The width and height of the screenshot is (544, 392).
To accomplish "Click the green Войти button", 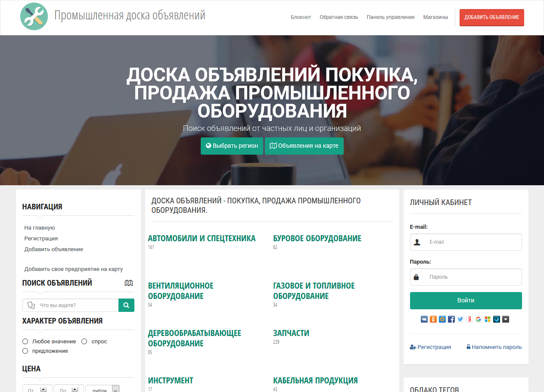I will coord(466,301).
